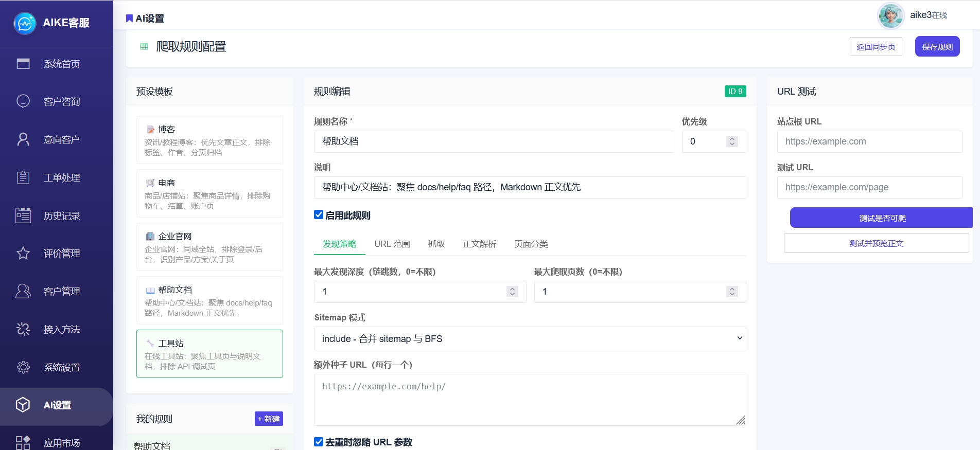This screenshot has height=450, width=980.
Task: Click the 最大爬取页数 number field
Action: pos(640,292)
